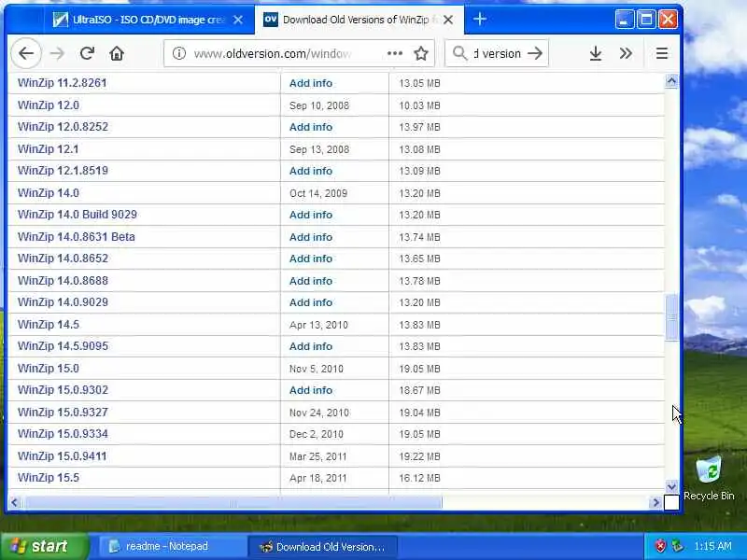This screenshot has height=560, width=747.
Task: Go back using the browser back arrow
Action: coord(26,53)
